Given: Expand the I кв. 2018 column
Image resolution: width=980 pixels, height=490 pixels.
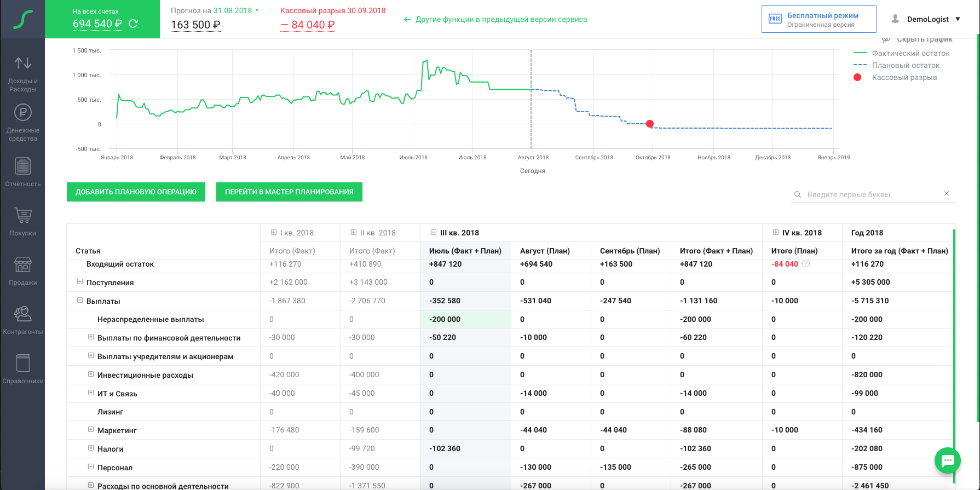Looking at the screenshot, I should tap(273, 233).
